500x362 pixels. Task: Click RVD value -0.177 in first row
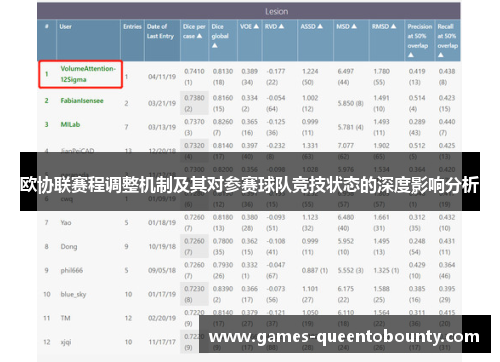[276, 71]
